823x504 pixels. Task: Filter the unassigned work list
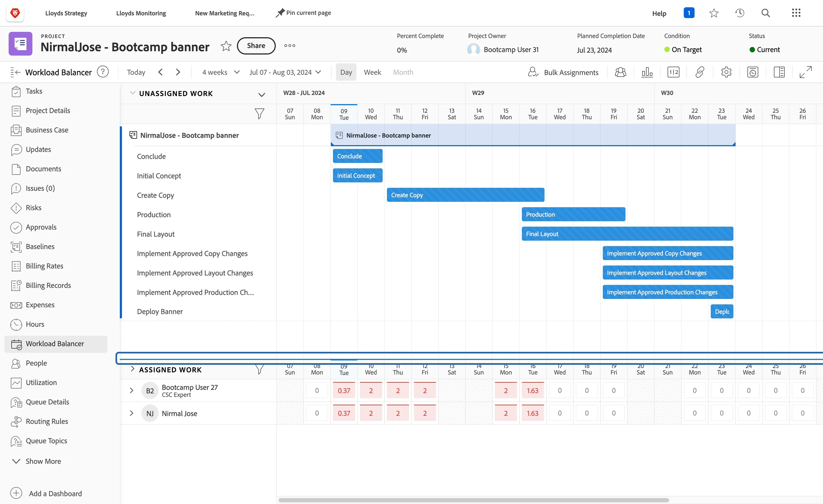click(259, 114)
